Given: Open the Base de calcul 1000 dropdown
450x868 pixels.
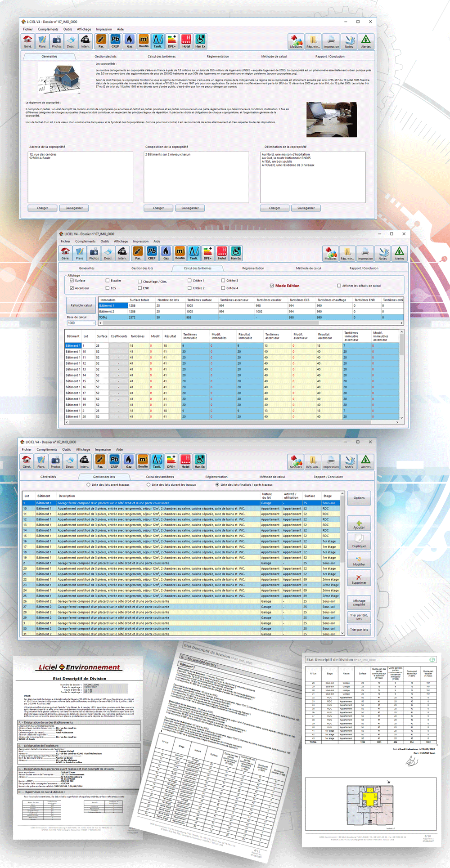Looking at the screenshot, I should click(81, 323).
